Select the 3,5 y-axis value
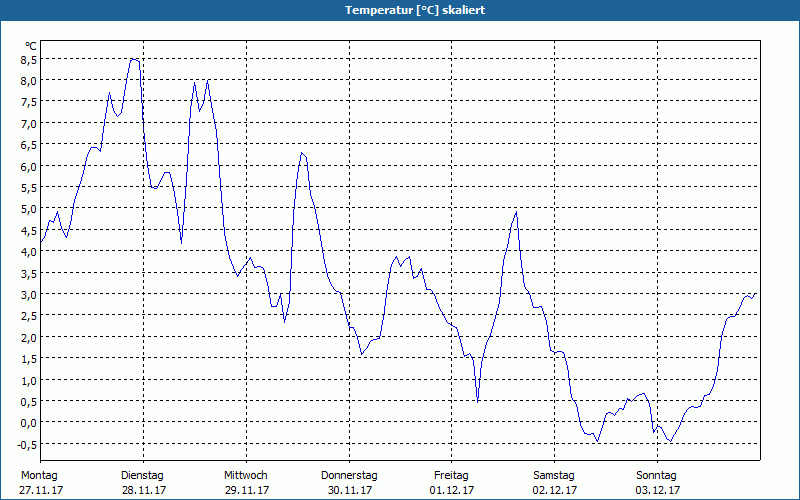Screen dimensions: 800x500 28,273
